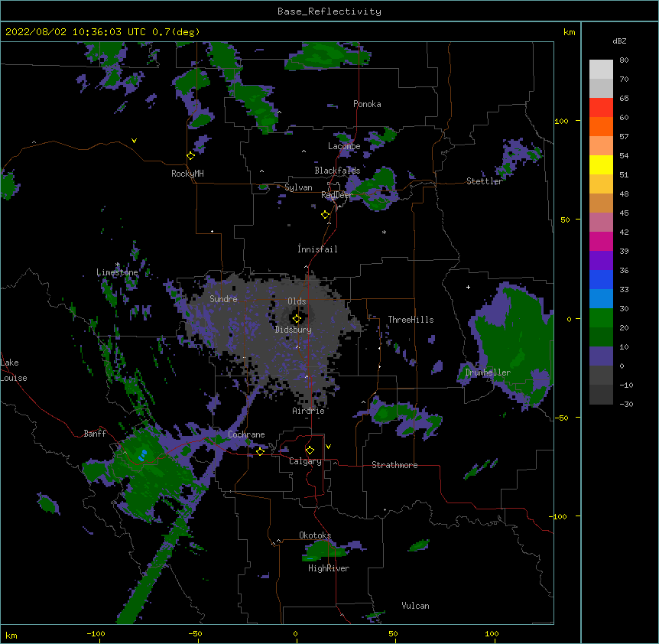Image resolution: width=659 pixels, height=644 pixels.
Task: Click the yellow diamond marker above Calgary label
Action: pyautogui.click(x=310, y=450)
